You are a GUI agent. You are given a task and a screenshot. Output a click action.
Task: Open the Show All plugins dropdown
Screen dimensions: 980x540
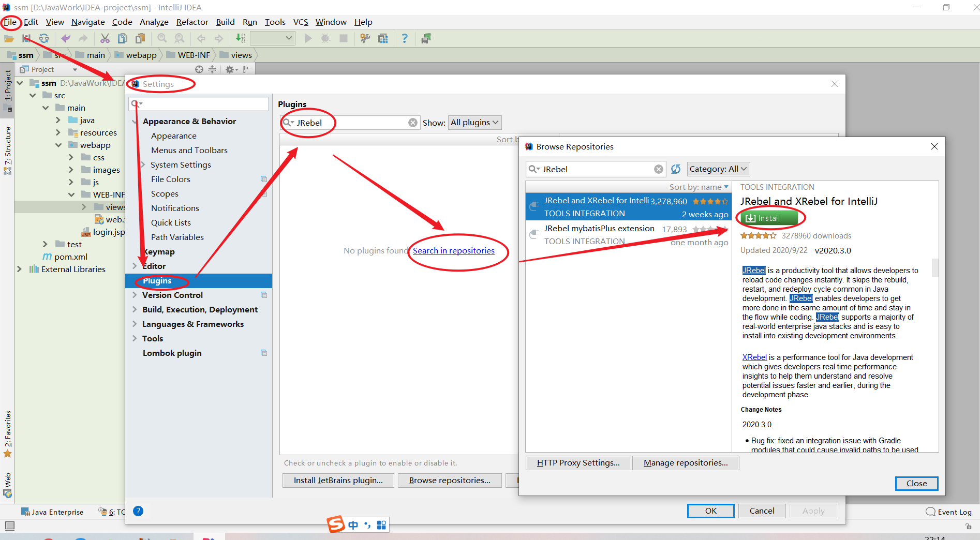pos(474,123)
